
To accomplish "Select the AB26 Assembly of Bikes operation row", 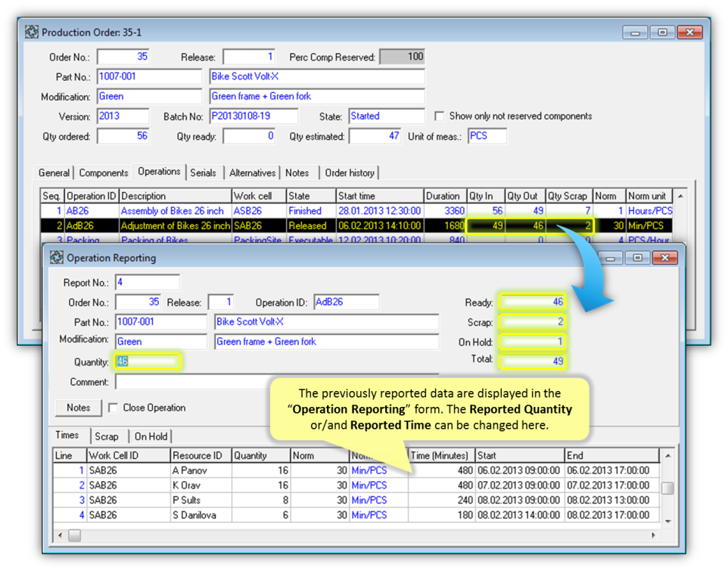I will (x=356, y=210).
